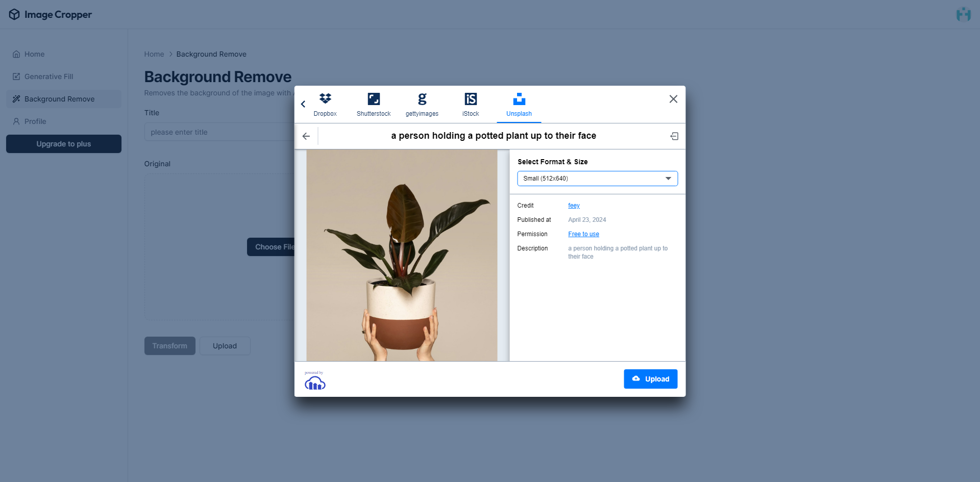
Task: Click the Shutterstock logo icon
Action: pos(374,98)
